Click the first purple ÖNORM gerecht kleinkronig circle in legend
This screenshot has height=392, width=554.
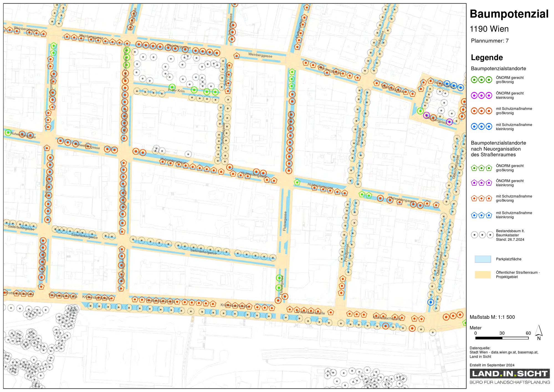[474, 96]
